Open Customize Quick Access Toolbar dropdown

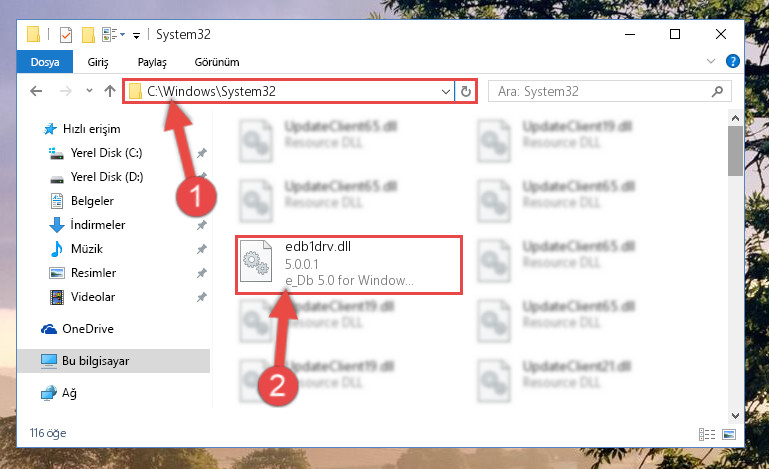pos(136,35)
